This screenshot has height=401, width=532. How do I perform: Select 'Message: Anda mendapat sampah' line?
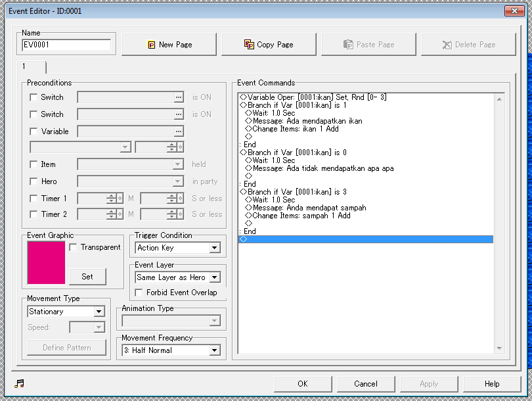pos(366,208)
